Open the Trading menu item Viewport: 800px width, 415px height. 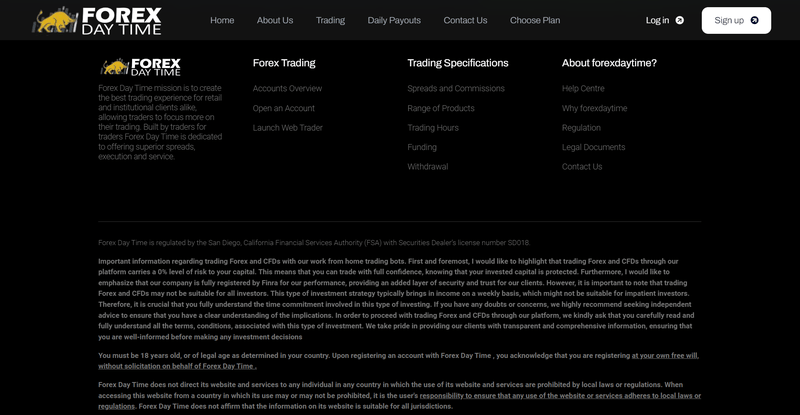tap(330, 20)
